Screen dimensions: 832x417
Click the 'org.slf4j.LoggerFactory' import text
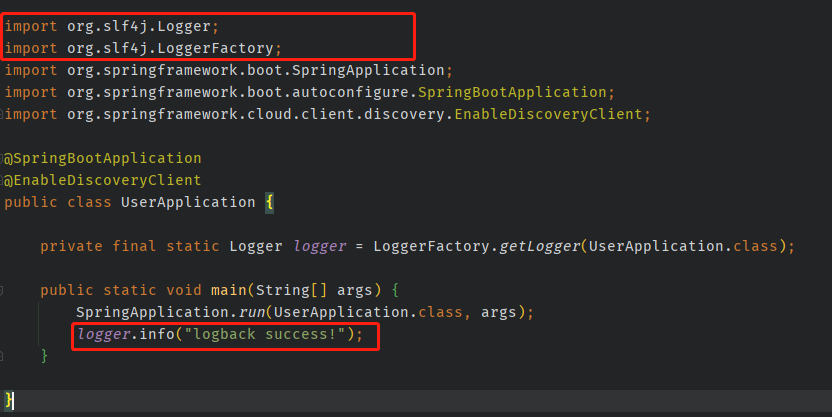click(170, 48)
